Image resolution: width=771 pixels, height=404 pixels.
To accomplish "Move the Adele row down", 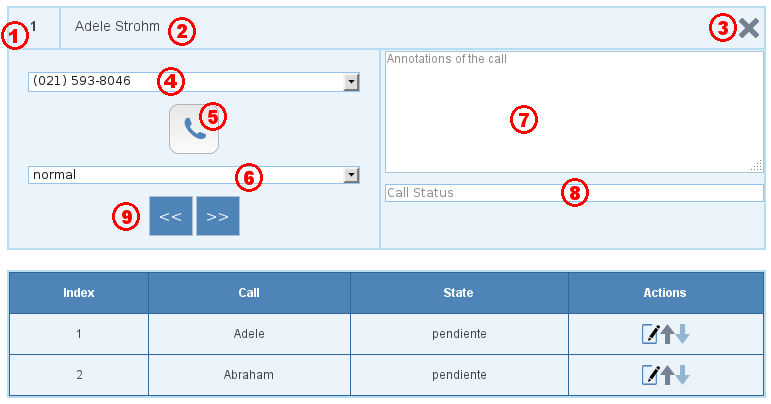I will (x=682, y=334).
